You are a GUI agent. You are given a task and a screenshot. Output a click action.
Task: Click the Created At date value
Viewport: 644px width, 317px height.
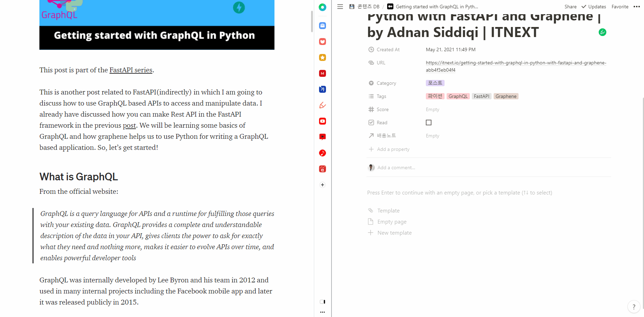point(450,49)
